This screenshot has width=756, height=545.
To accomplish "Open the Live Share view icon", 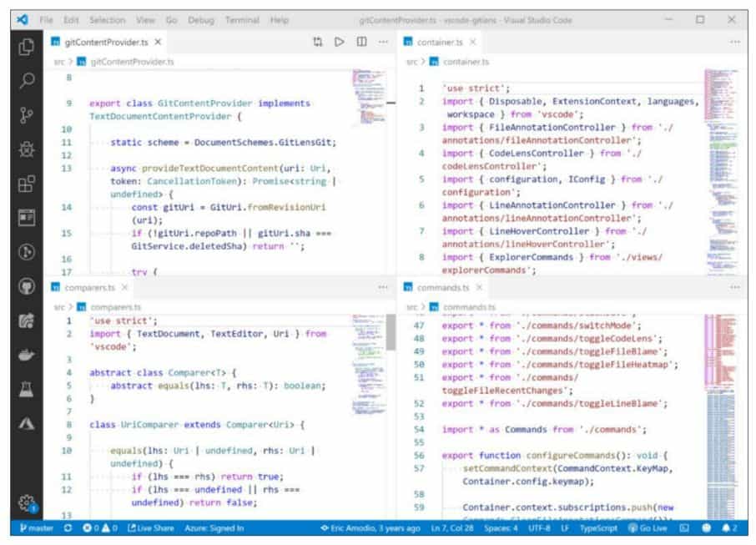I will [27, 320].
